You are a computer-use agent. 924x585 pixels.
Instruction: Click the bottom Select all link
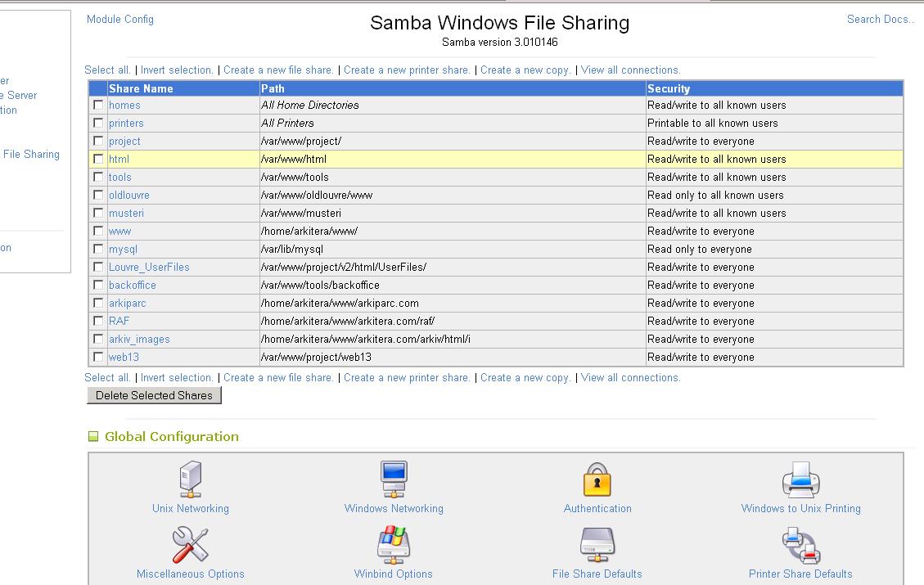point(107,378)
